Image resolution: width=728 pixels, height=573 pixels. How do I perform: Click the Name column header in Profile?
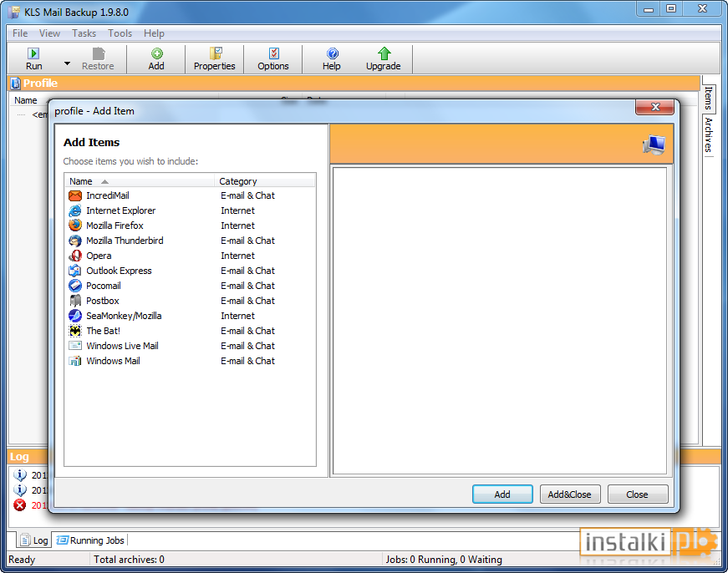coord(26,100)
